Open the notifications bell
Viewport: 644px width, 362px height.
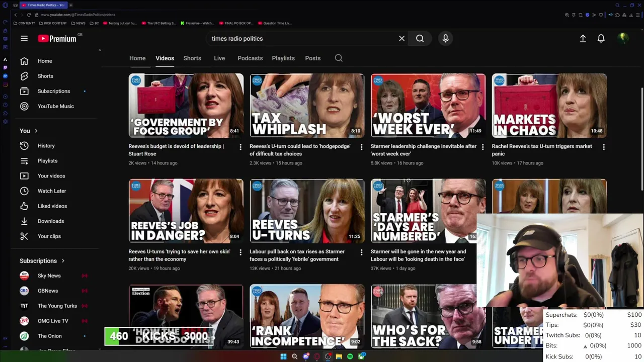pyautogui.click(x=601, y=38)
